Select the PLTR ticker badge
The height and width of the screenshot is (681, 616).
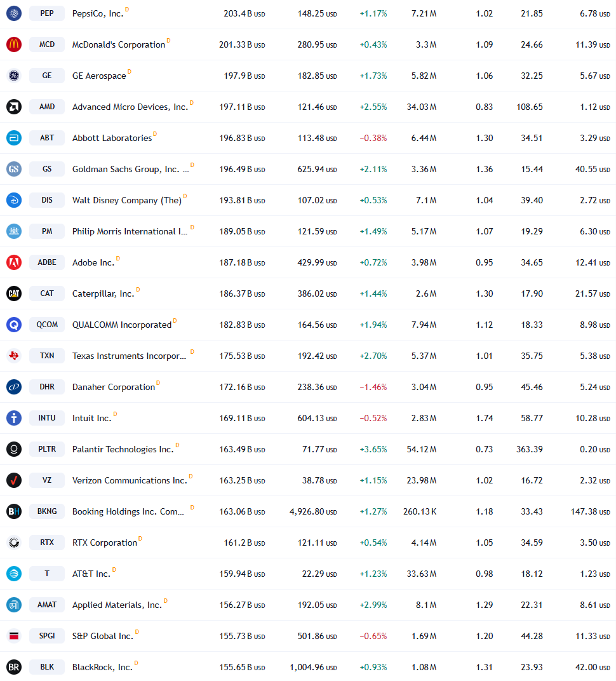point(47,449)
